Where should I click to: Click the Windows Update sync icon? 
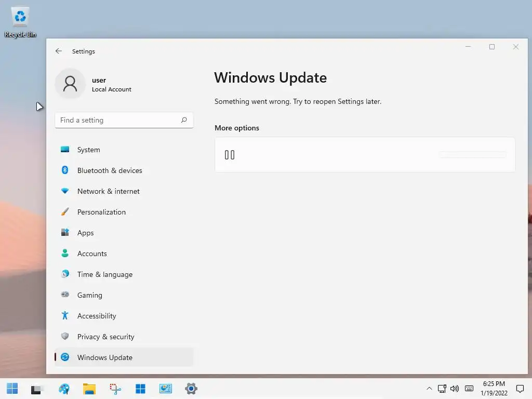[x=65, y=357]
